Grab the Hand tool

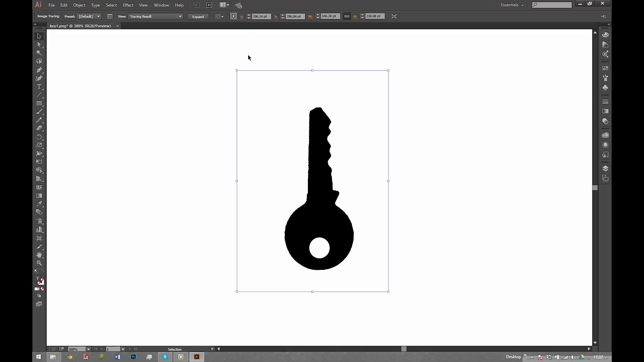pos(39,255)
